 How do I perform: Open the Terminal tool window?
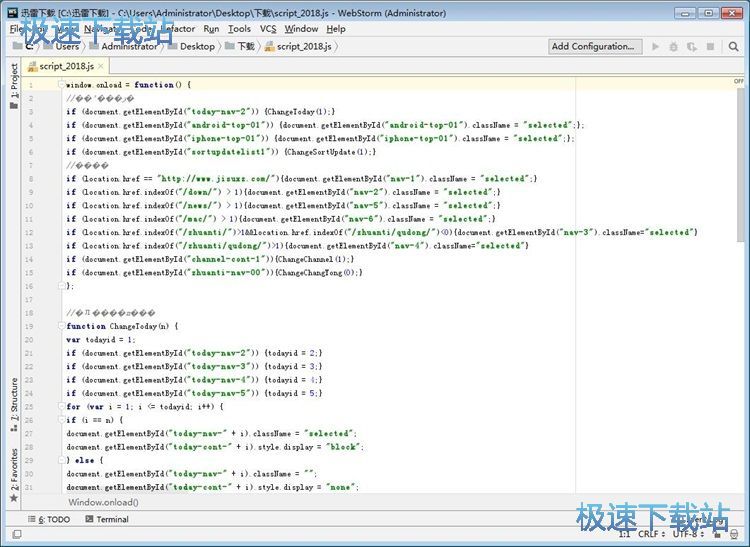106,519
